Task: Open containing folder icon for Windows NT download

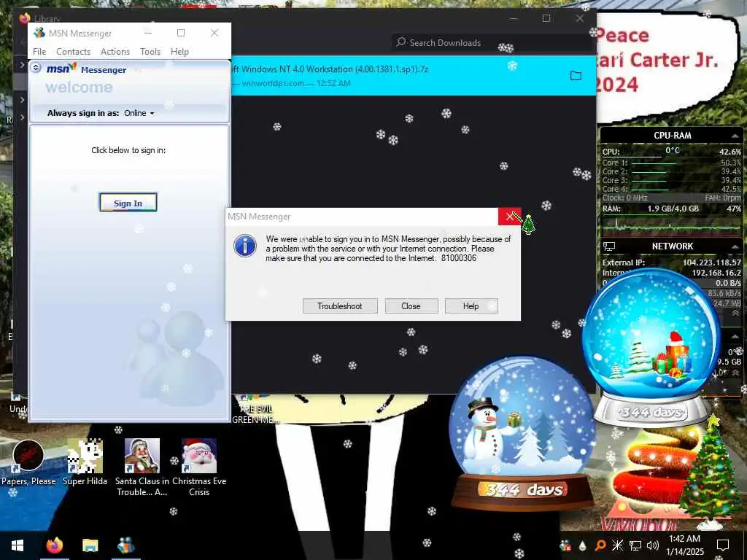Action: click(576, 76)
